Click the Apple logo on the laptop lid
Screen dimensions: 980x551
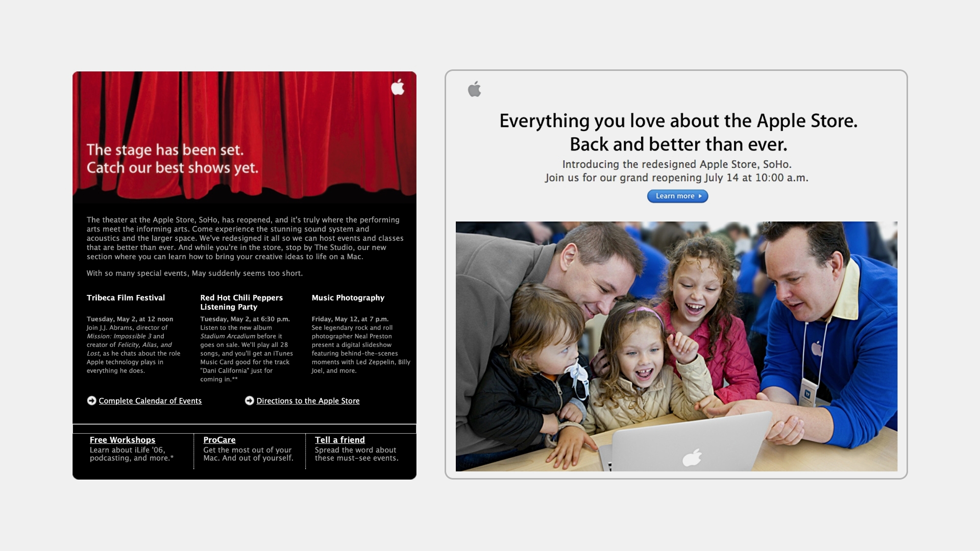coord(692,457)
